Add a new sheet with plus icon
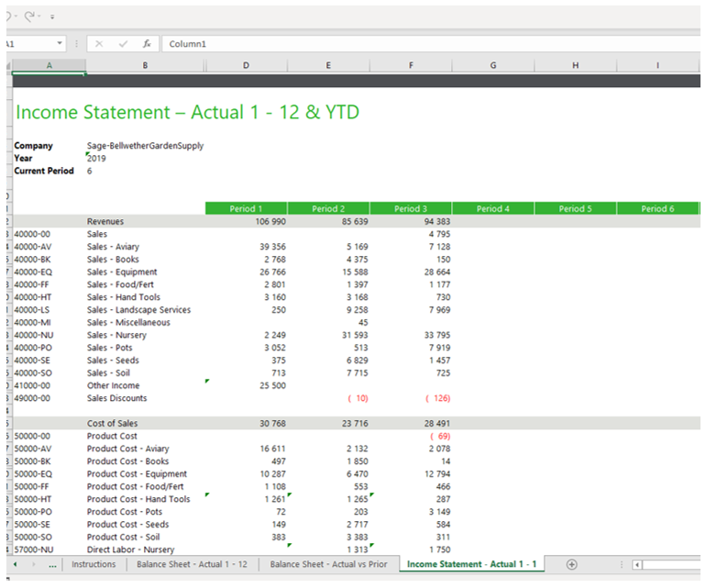Image resolution: width=706 pixels, height=588 pixels. (571, 564)
